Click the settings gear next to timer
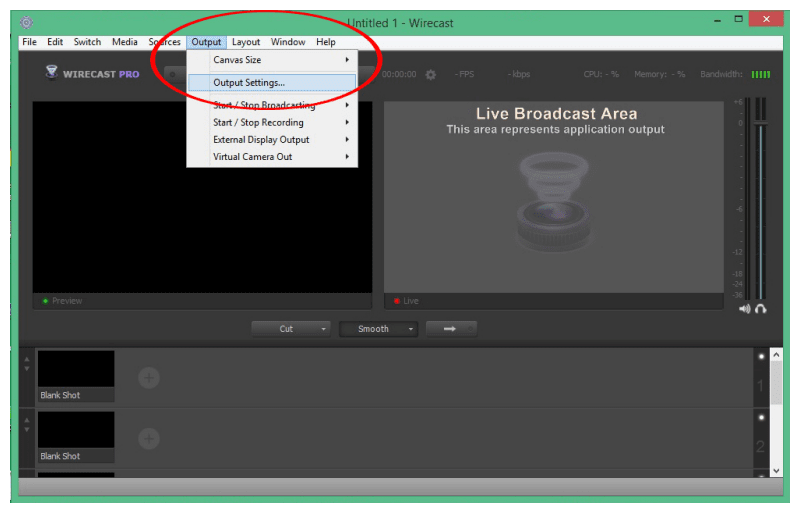The height and width of the screenshot is (514, 801). (x=431, y=75)
